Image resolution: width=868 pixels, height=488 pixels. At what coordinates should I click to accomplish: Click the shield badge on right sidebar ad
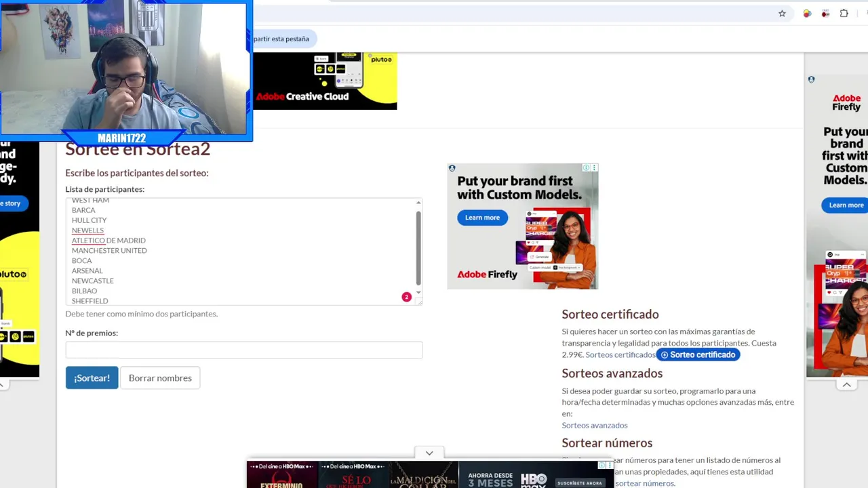tap(811, 79)
